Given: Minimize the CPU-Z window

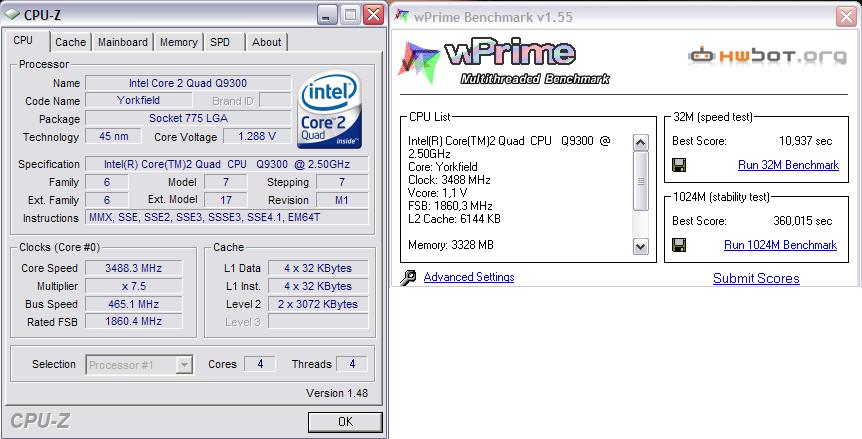Looking at the screenshot, I should (x=327, y=15).
